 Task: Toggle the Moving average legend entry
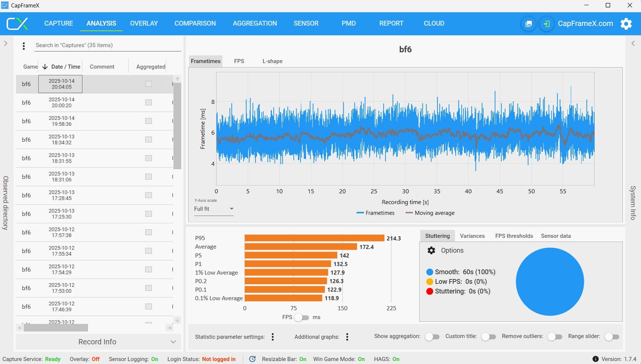430,213
